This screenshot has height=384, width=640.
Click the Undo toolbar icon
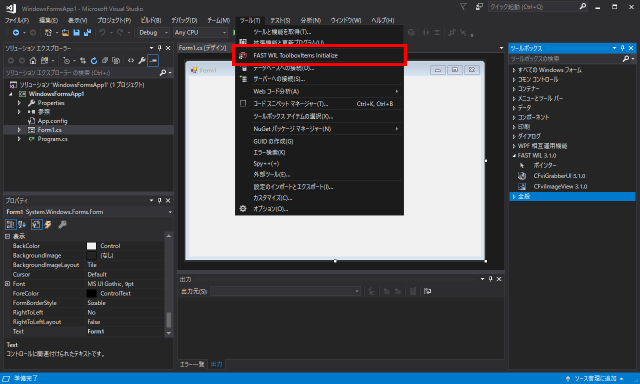(102, 32)
